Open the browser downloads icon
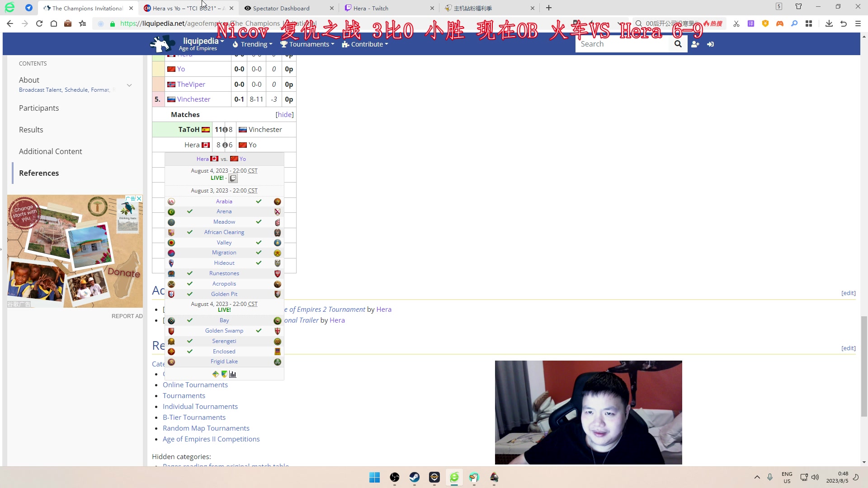 point(829,23)
